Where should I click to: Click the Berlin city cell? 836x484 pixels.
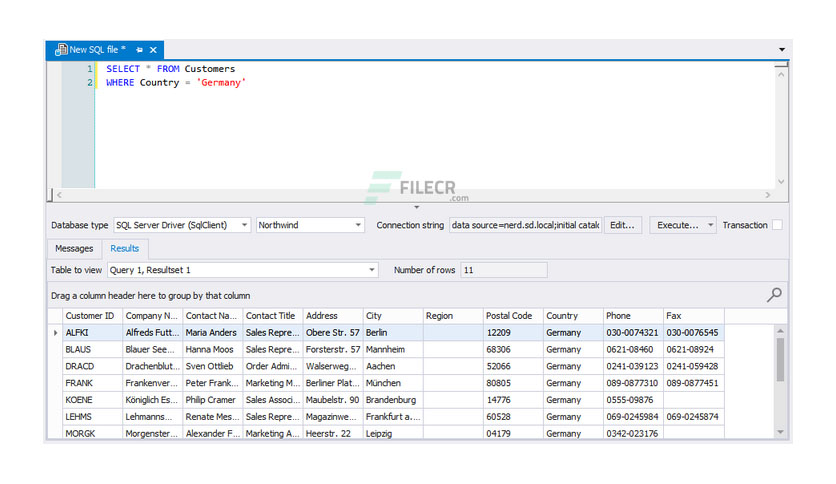[393, 333]
